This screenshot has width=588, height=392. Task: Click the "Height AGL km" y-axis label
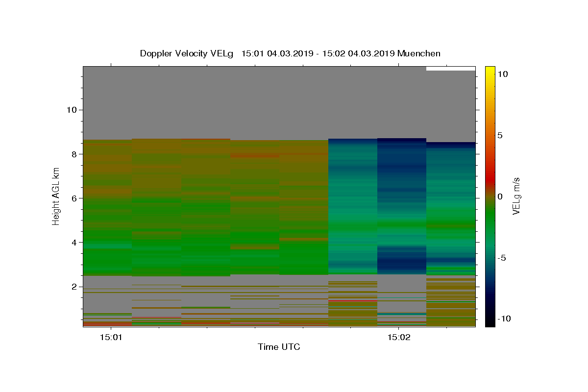pos(56,196)
